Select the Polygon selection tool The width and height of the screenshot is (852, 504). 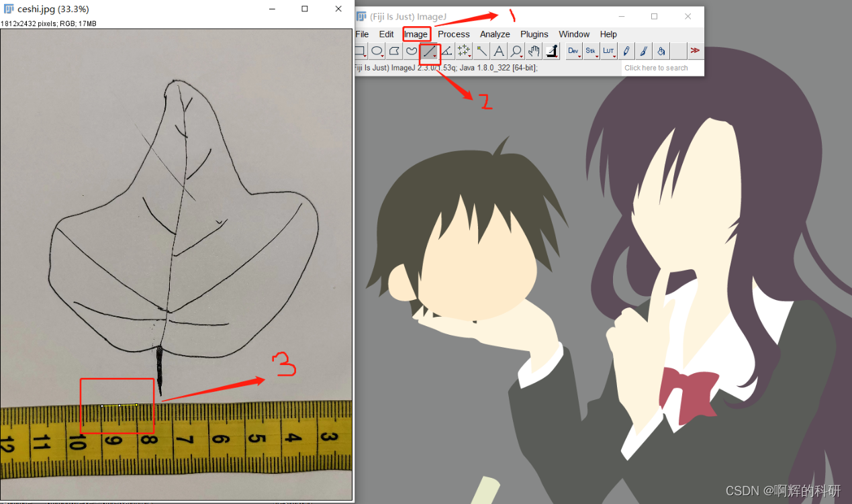[x=395, y=51]
